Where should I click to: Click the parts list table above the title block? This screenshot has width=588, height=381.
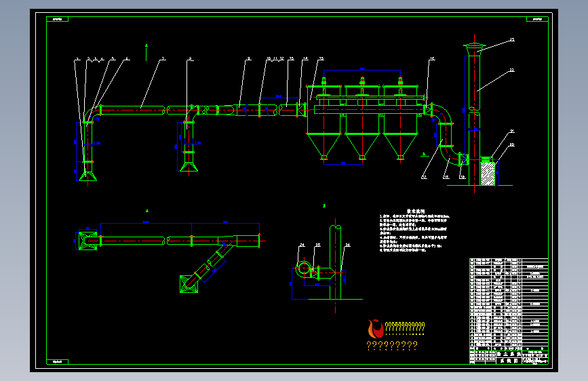(509, 304)
